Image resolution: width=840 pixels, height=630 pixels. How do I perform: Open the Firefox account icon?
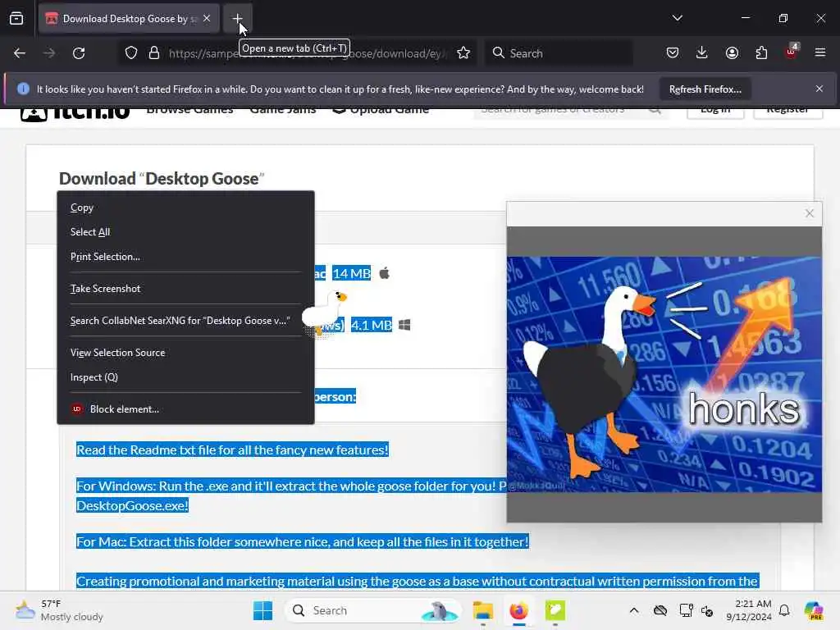[x=732, y=52]
